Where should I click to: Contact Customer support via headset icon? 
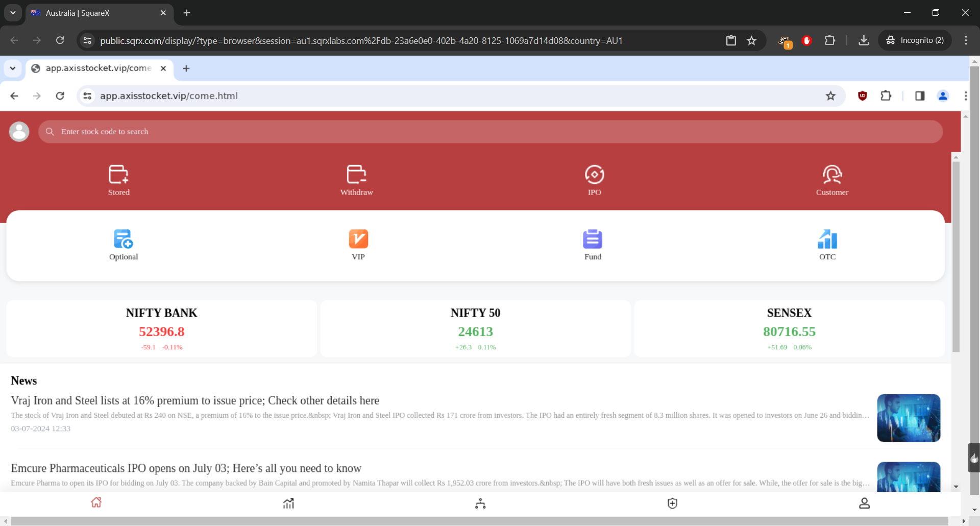(832, 175)
